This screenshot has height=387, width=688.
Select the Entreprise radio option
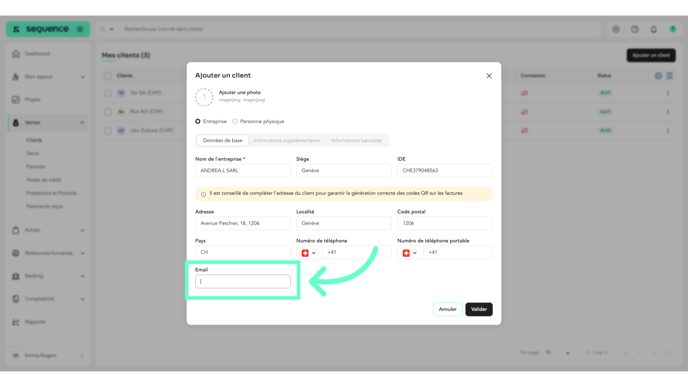[x=198, y=122]
